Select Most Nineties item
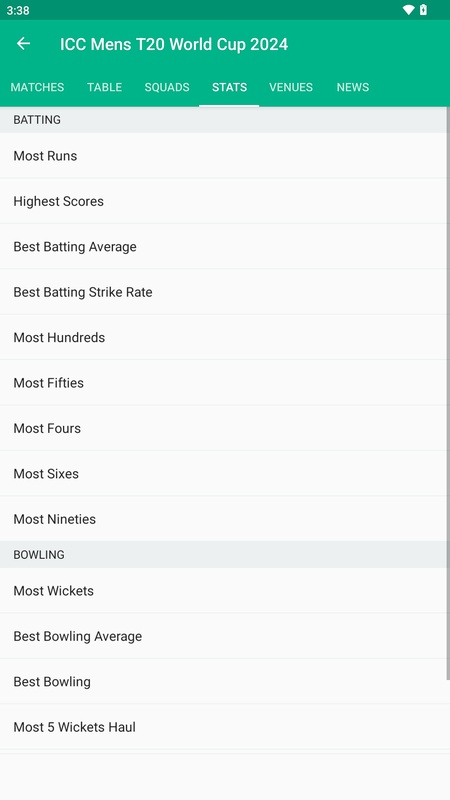Image resolution: width=450 pixels, height=800 pixels. 223,519
